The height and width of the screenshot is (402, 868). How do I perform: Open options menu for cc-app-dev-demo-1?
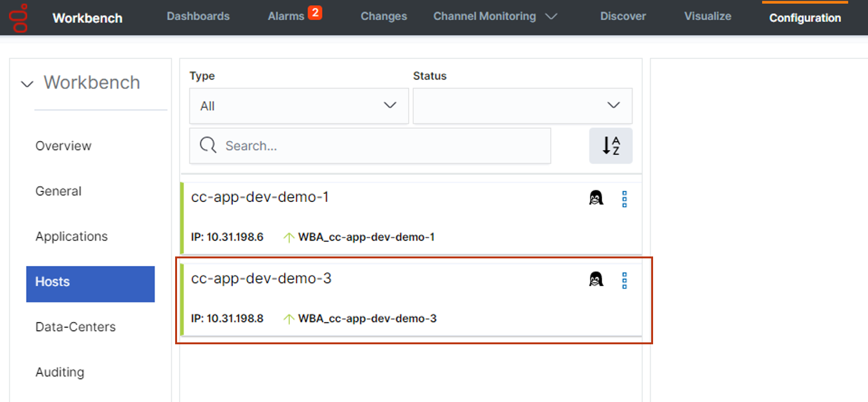pos(624,199)
